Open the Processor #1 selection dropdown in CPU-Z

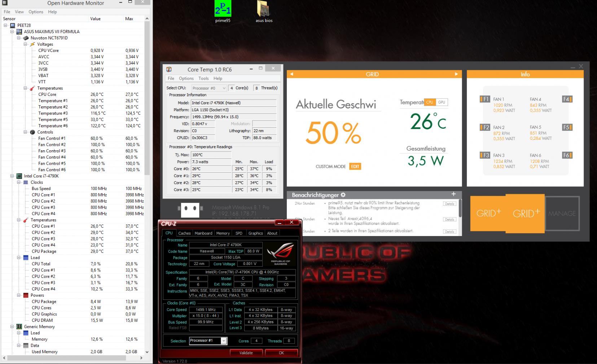point(208,341)
